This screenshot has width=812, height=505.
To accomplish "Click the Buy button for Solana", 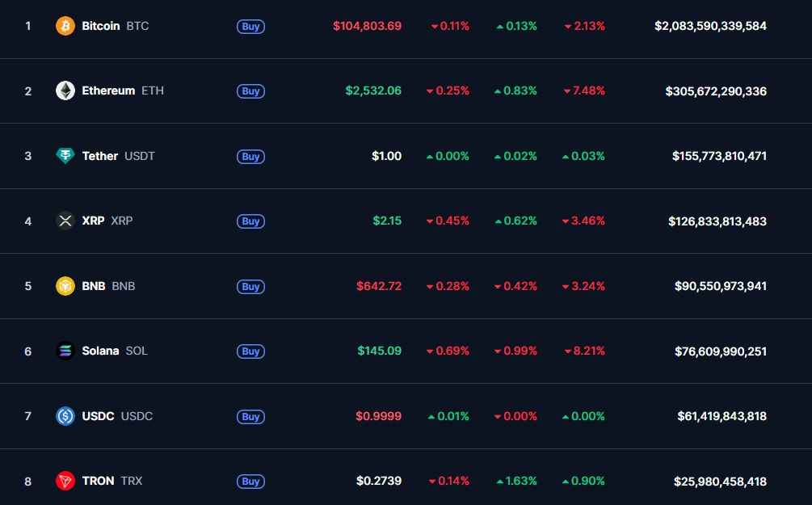I will point(250,351).
